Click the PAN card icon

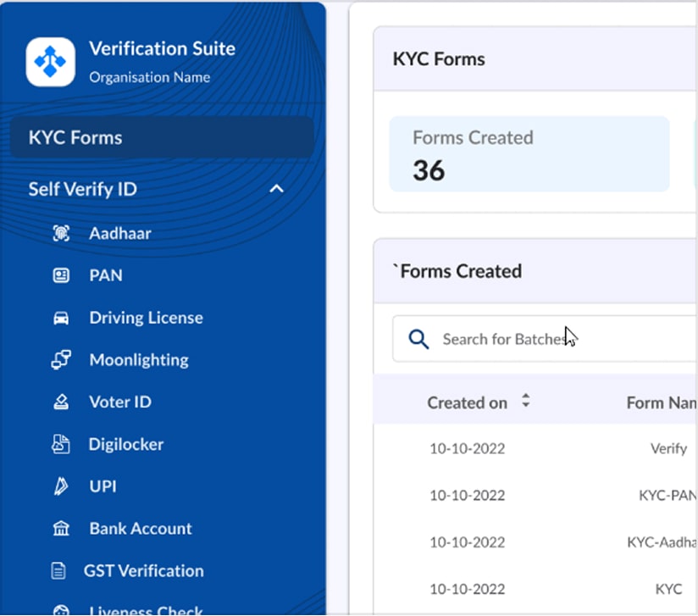pyautogui.click(x=61, y=275)
